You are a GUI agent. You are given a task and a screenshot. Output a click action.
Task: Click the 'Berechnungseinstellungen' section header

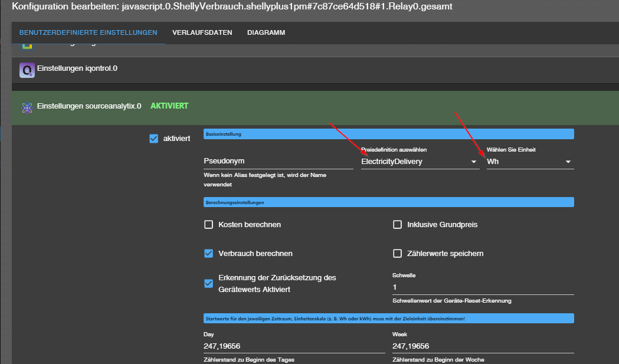point(388,202)
